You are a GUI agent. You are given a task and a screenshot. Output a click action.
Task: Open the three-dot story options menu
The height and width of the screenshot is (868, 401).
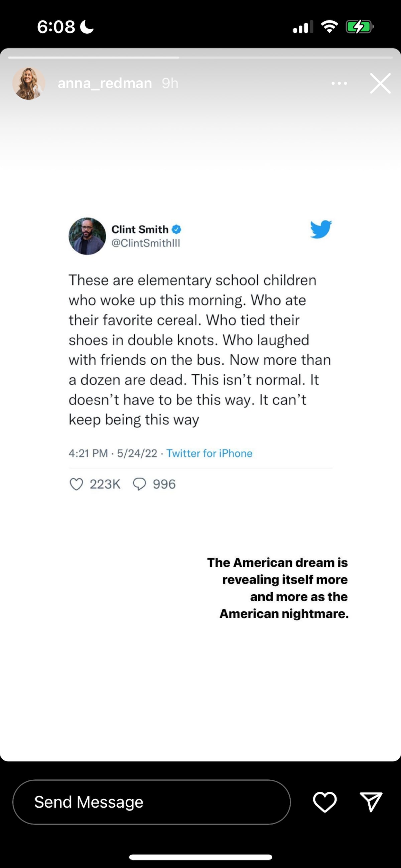point(339,83)
